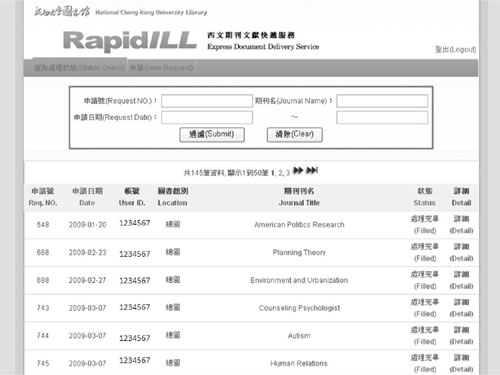Open Detail for Planning Theory
Image resolution: width=500 pixels, height=375 pixels.
pos(461,252)
